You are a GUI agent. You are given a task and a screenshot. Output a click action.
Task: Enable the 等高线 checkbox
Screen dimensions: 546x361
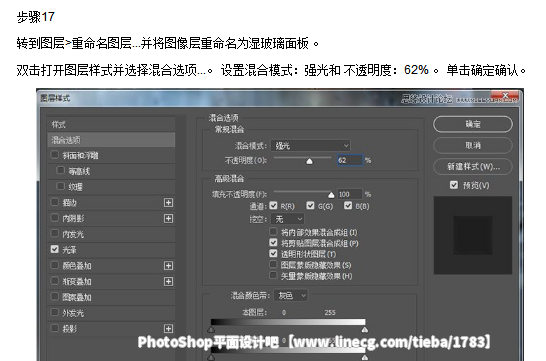click(x=61, y=170)
